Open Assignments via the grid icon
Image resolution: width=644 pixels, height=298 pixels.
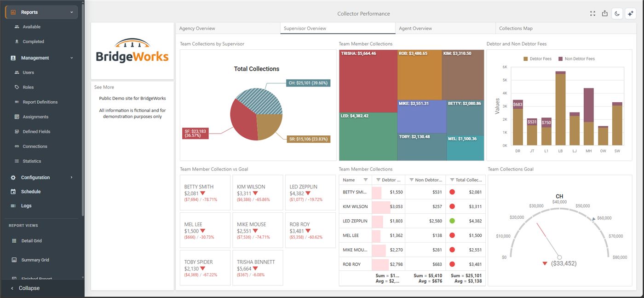click(x=17, y=117)
